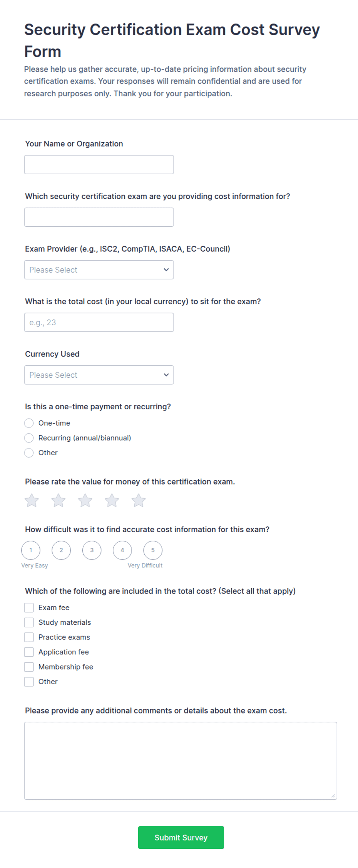Viewport: 358px width, 868px height.
Task: Click the additional comments text area
Action: click(181, 761)
